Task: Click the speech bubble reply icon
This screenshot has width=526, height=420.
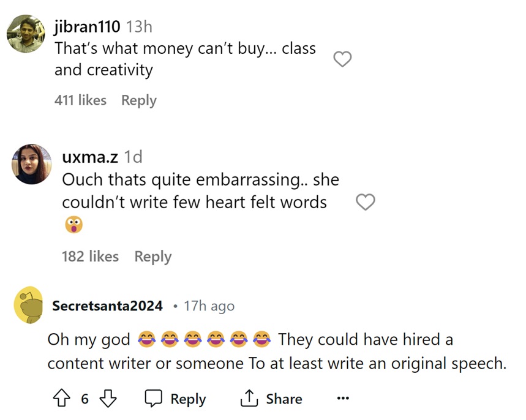Action: (x=153, y=399)
